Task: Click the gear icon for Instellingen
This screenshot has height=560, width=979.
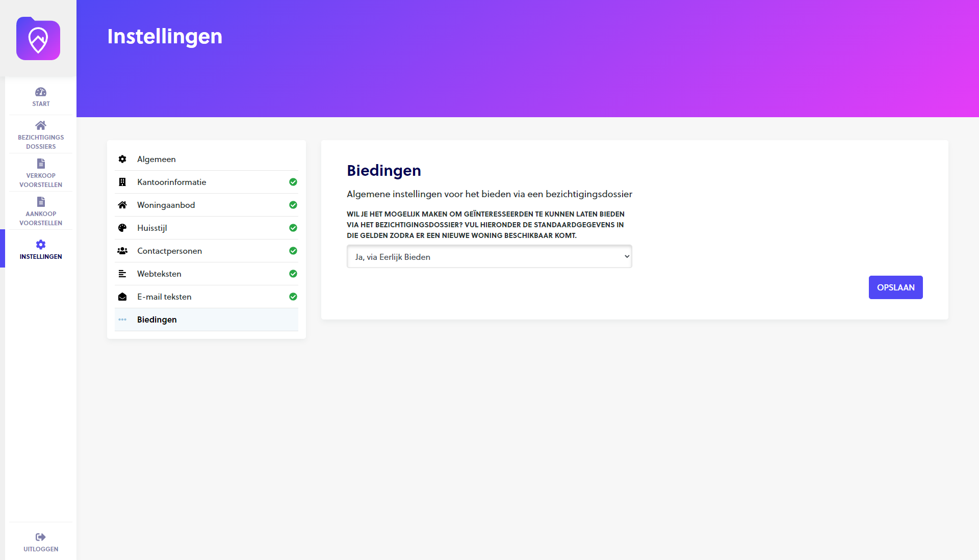Action: [x=41, y=245]
